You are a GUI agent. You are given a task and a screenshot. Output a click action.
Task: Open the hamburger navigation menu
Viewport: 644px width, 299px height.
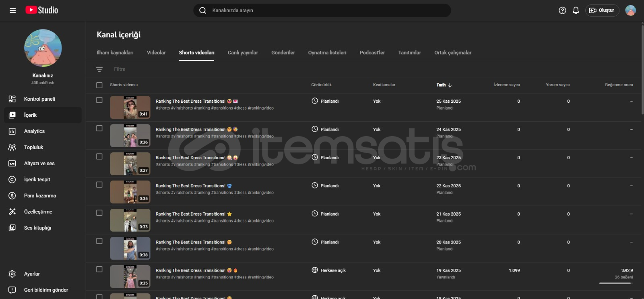13,10
